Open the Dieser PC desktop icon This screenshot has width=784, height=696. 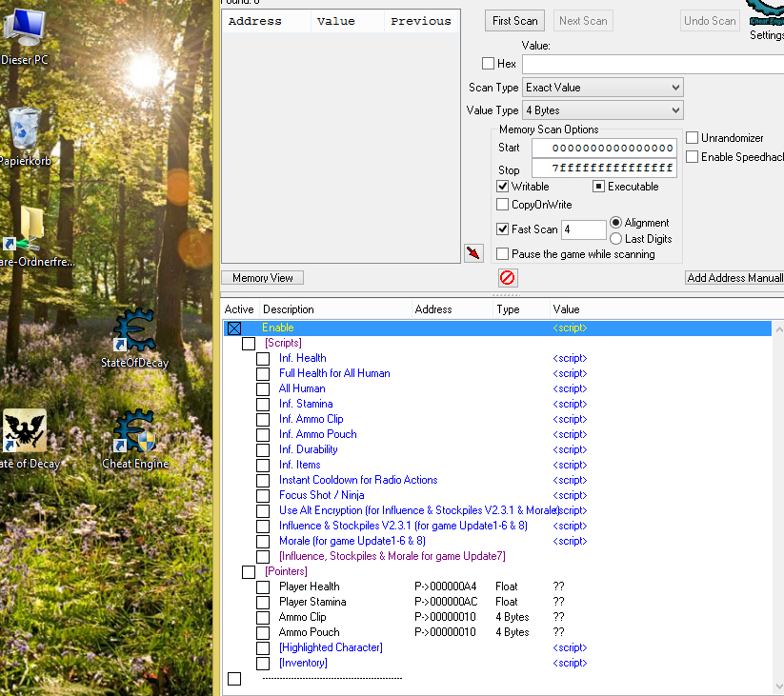click(24, 35)
